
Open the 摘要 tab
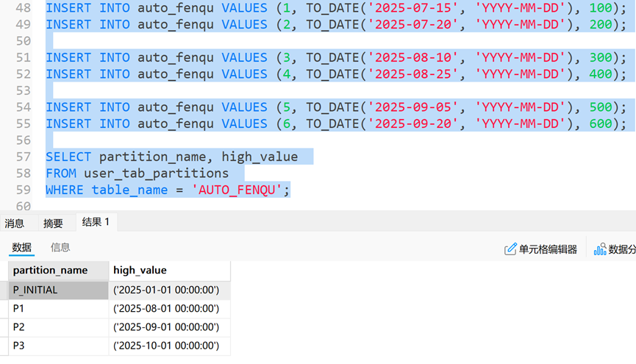click(x=53, y=224)
